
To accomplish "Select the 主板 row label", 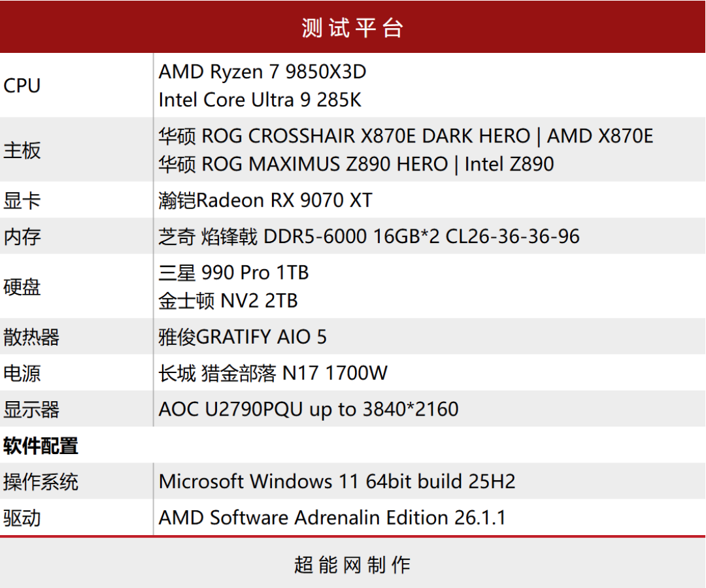I will (x=22, y=150).
